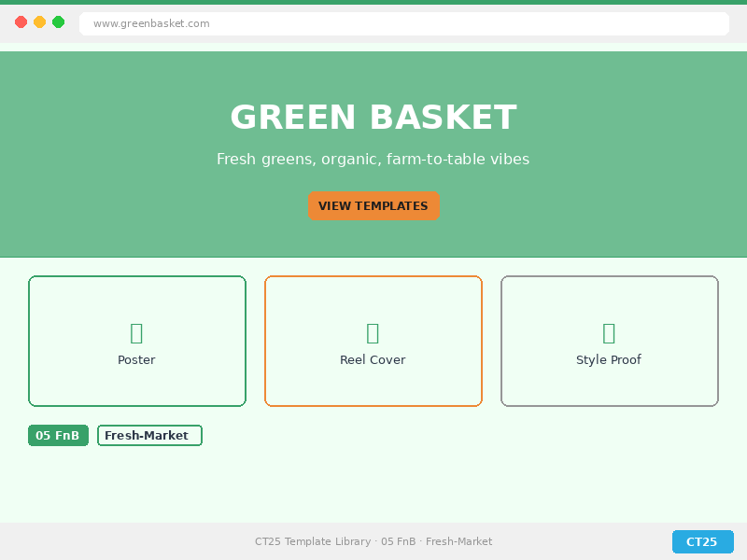
Task: Open the Poster template label
Action: coord(136,360)
